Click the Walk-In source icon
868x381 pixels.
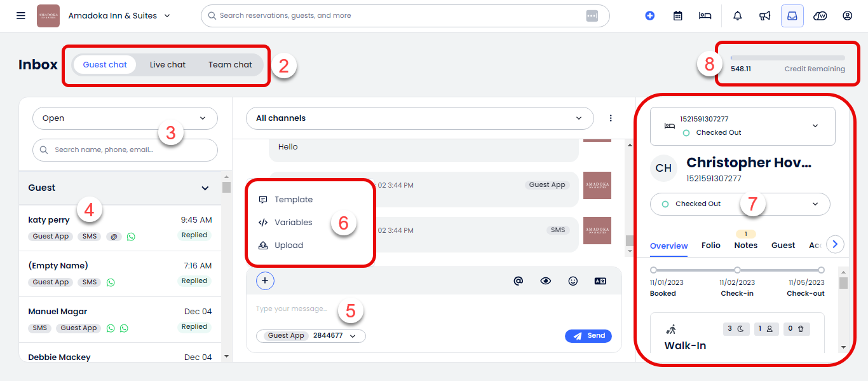click(x=671, y=329)
